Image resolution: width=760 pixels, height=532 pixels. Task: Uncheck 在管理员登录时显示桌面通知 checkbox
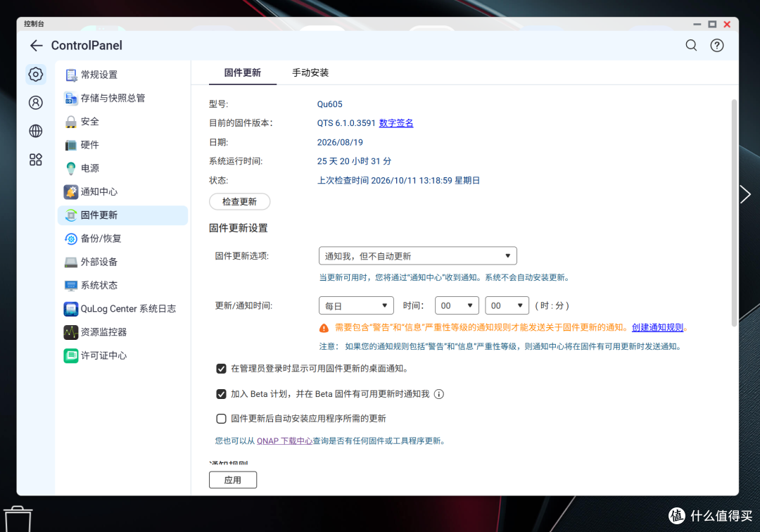pos(221,369)
